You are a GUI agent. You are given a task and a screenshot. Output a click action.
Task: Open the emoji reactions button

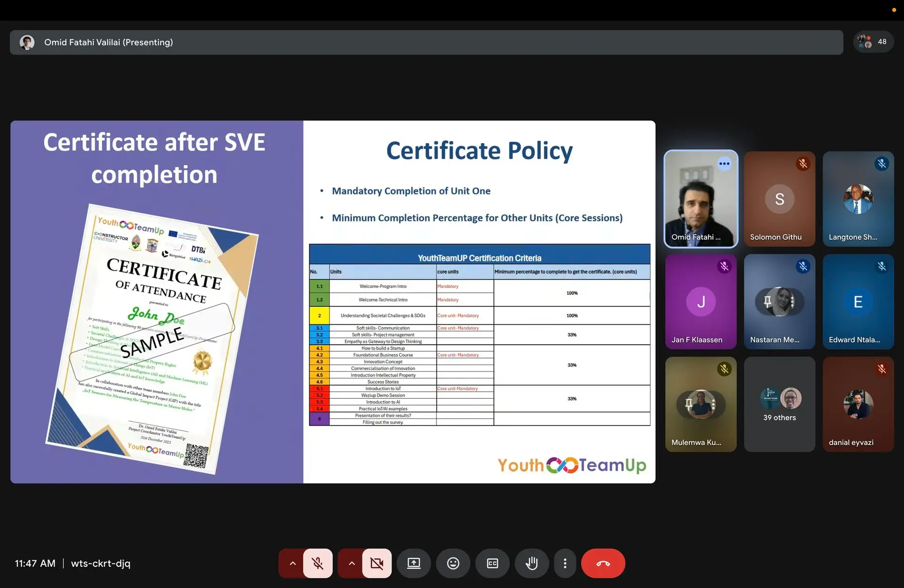pyautogui.click(x=453, y=563)
